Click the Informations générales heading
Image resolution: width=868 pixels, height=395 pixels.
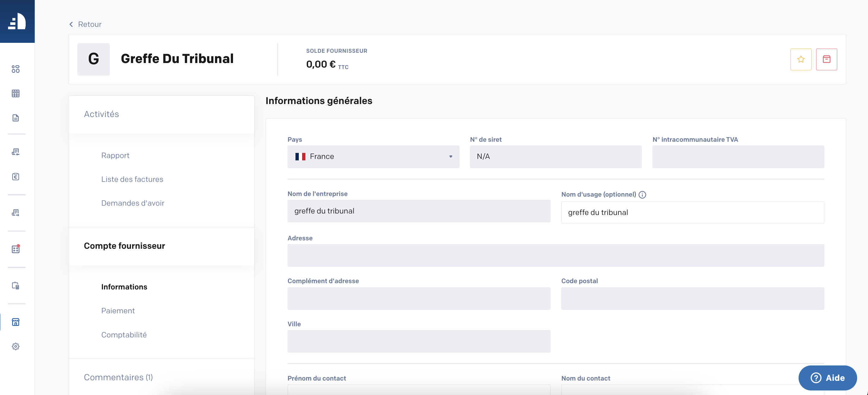coord(319,101)
